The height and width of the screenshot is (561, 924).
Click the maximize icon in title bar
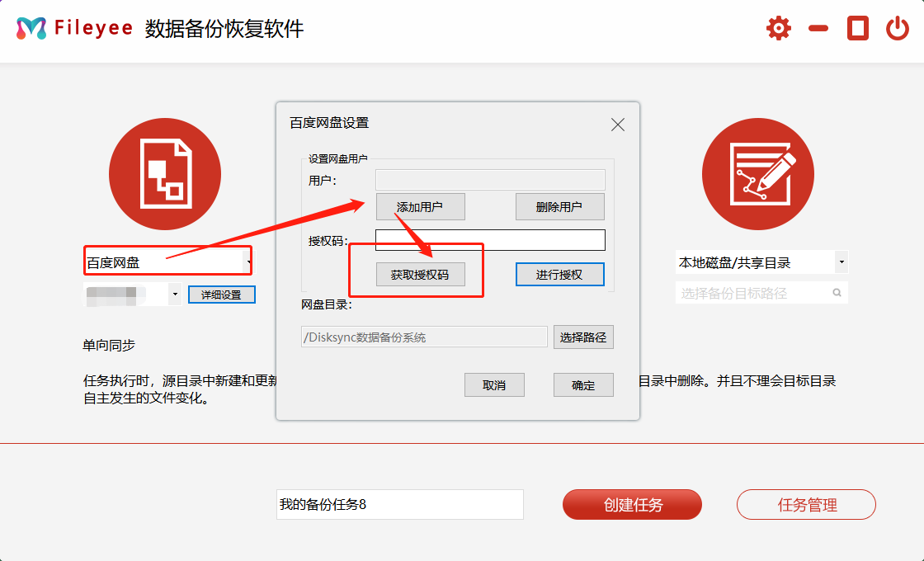pyautogui.click(x=856, y=27)
